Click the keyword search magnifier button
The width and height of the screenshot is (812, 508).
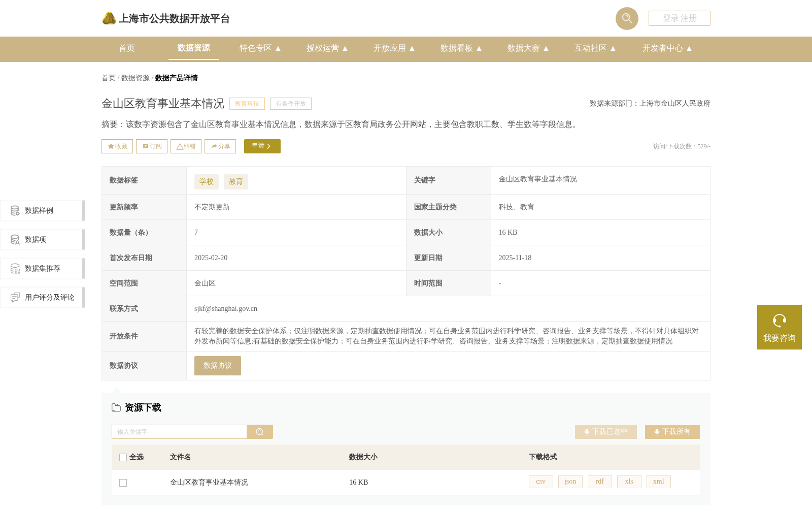coord(260,432)
